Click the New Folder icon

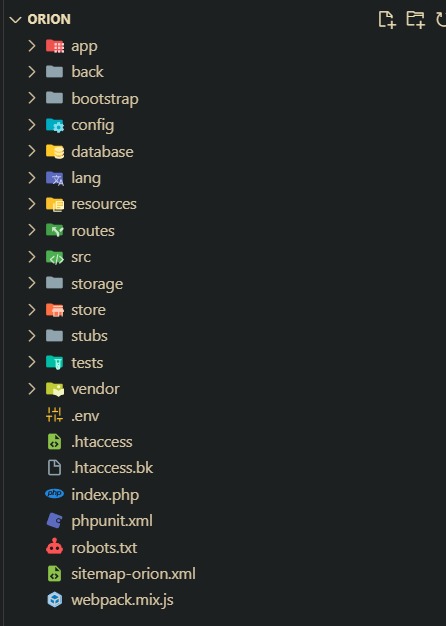[x=415, y=19]
